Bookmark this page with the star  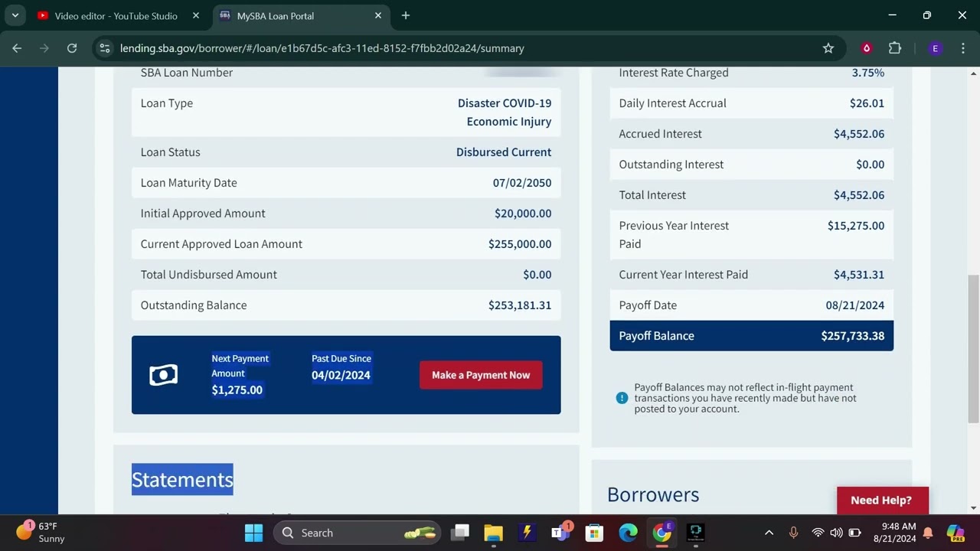pos(828,48)
